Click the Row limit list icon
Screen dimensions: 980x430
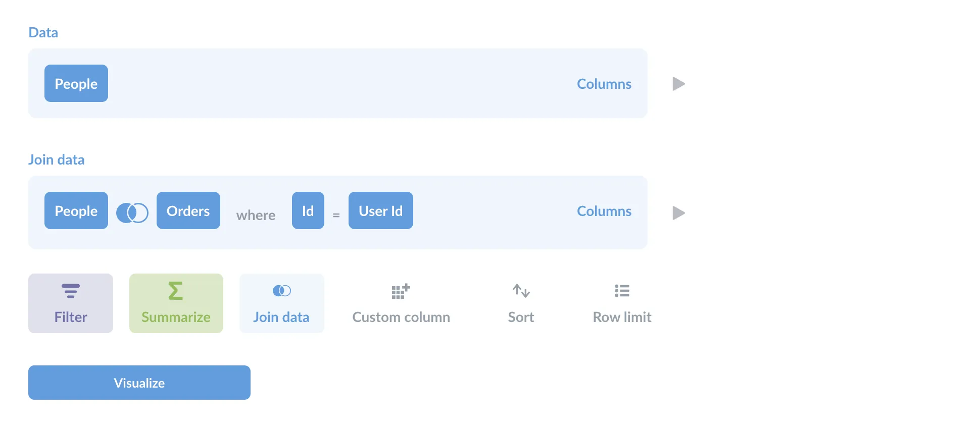click(622, 291)
